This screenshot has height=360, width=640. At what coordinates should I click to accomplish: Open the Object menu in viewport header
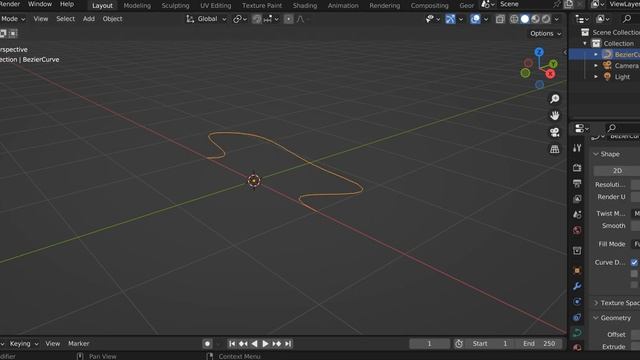[112, 19]
